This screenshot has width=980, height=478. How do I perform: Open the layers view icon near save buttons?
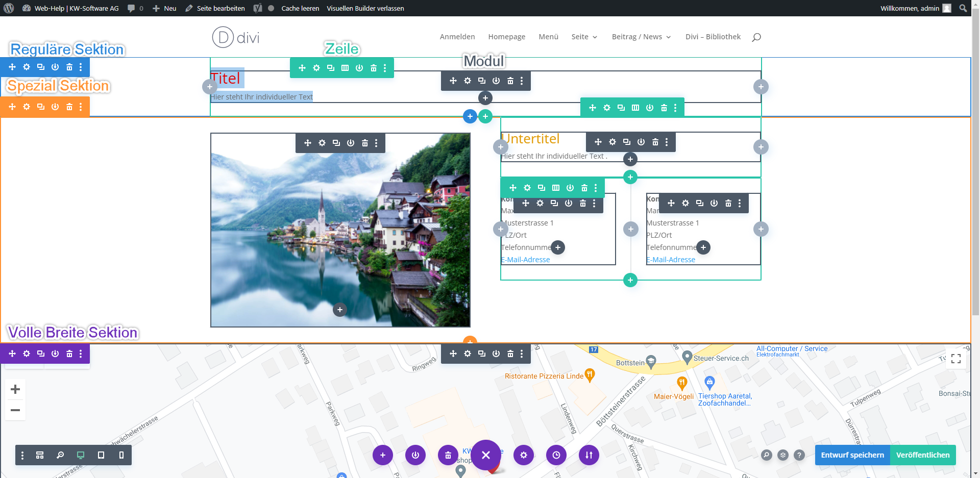[x=783, y=455]
